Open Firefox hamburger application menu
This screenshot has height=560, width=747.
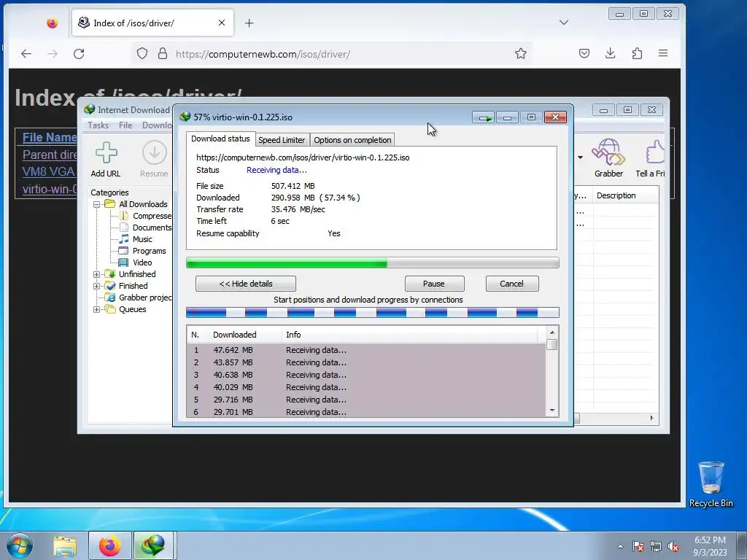pyautogui.click(x=662, y=53)
